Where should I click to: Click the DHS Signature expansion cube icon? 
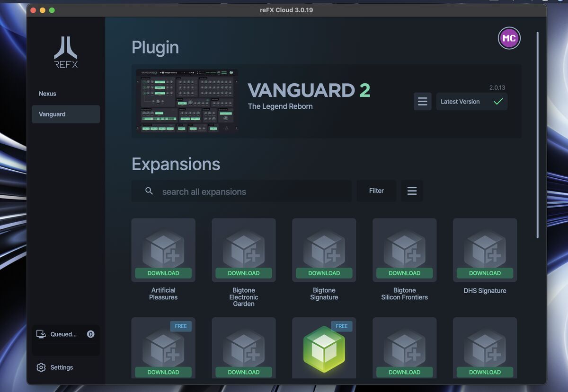tap(485, 248)
